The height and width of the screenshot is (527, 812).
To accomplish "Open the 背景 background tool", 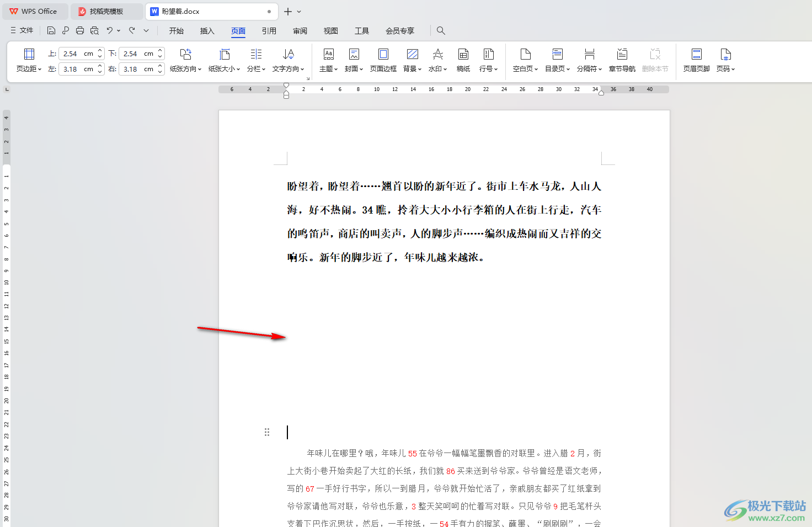I will tap(412, 61).
